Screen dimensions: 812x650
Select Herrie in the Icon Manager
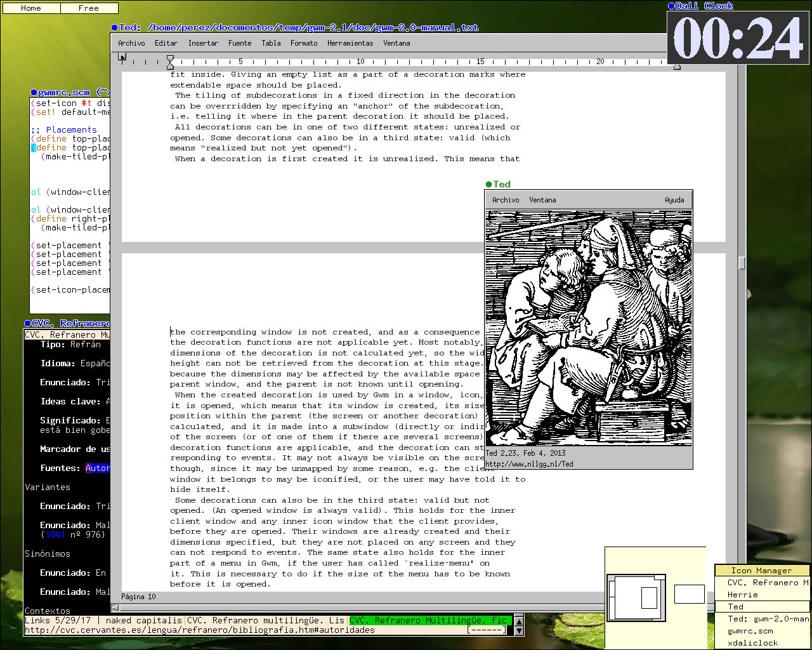(x=763, y=595)
